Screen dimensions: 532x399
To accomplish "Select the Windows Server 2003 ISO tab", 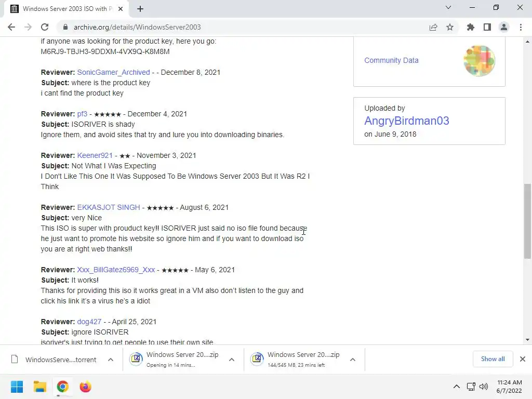I will pos(66,9).
